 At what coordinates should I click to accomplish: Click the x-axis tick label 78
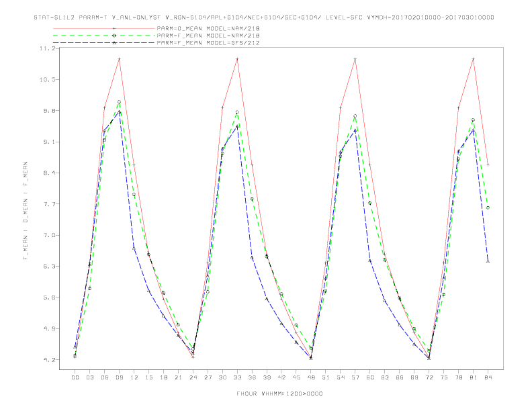pos(459,377)
